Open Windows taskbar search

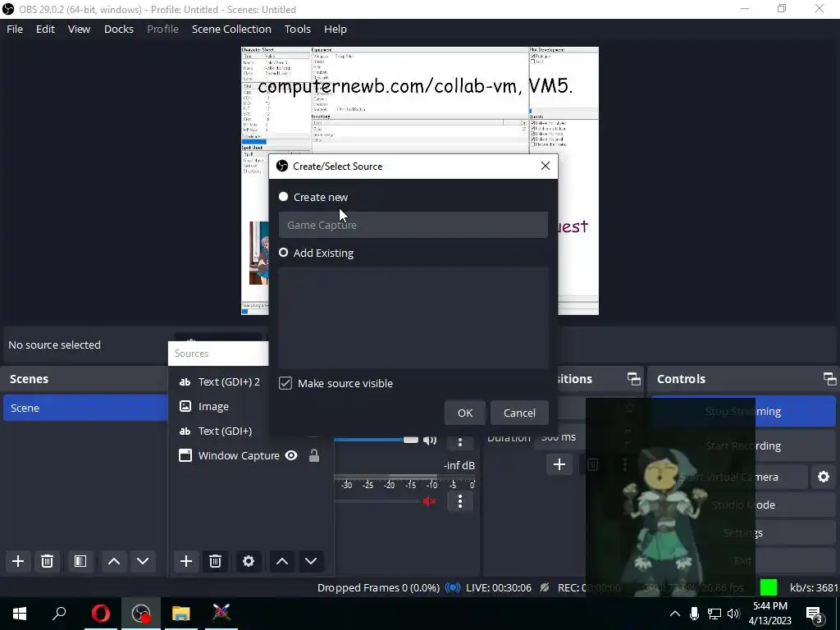pos(59,613)
